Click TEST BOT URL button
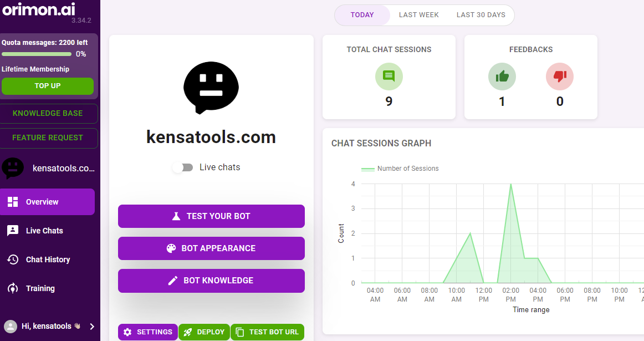Image resolution: width=644 pixels, height=341 pixels. pyautogui.click(x=267, y=332)
